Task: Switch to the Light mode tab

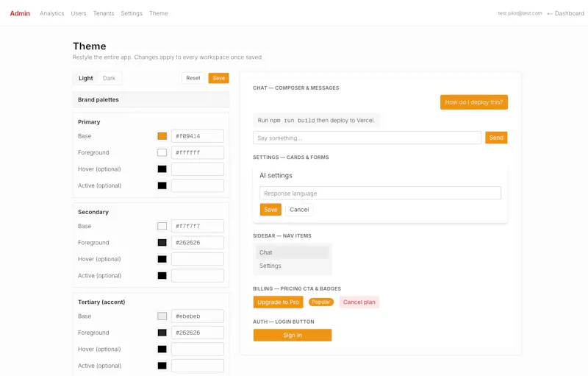Action: click(x=86, y=78)
